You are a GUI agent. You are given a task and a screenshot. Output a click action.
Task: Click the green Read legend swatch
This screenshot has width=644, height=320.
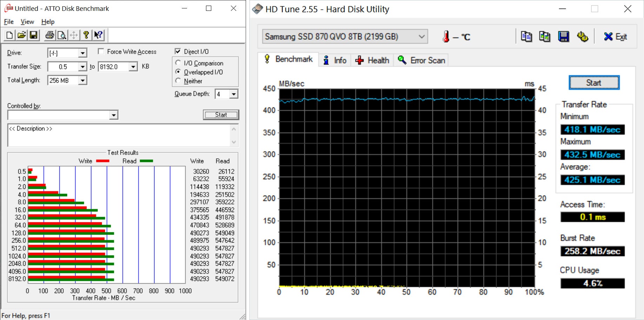[146, 161]
